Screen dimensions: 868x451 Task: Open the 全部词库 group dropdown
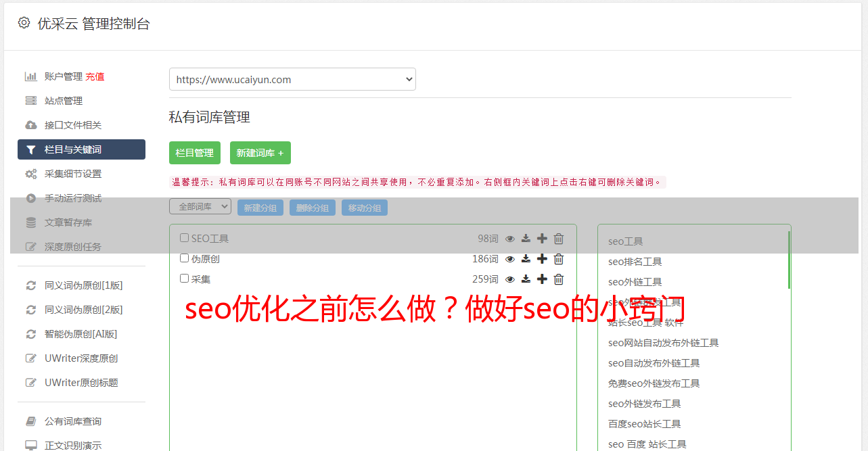click(x=200, y=207)
